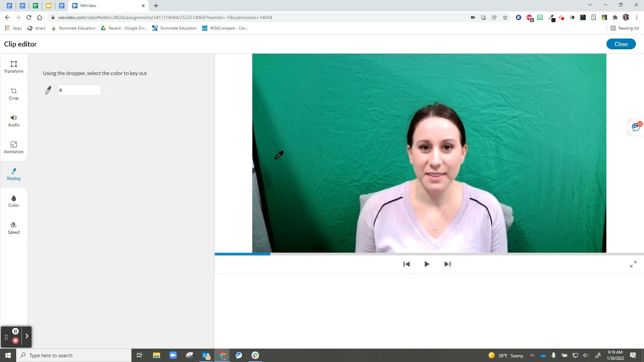Go to the browser home page
The image size is (644, 362).
(39, 18)
